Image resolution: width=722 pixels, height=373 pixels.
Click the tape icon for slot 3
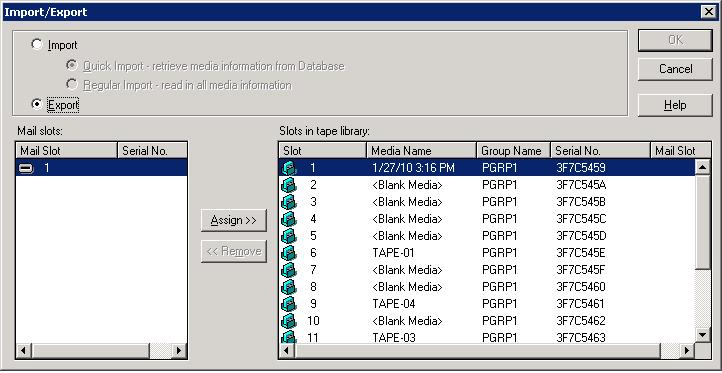click(x=289, y=202)
